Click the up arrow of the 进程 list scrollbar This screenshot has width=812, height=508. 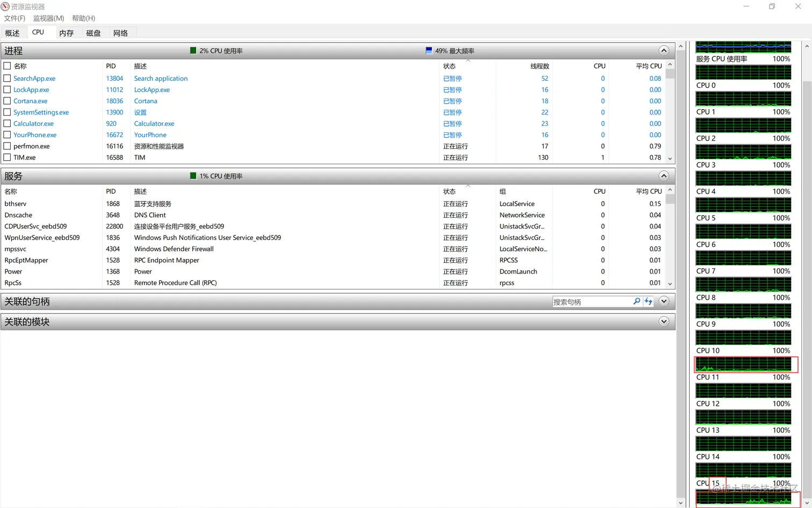pos(670,65)
